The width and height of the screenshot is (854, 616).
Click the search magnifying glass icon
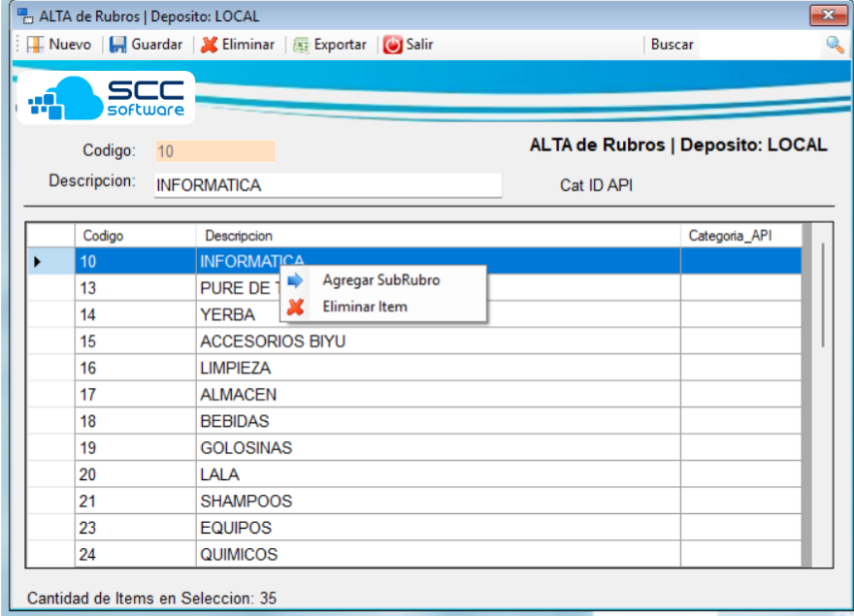click(x=835, y=45)
